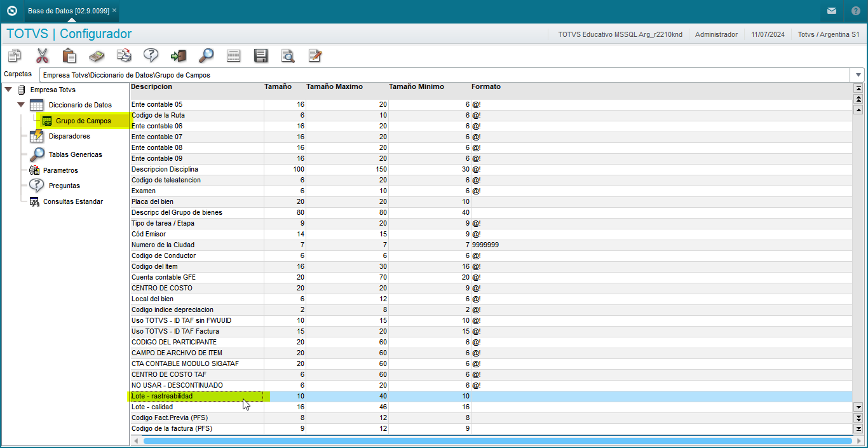Viewport: 868px width, 448px height.
Task: Select the CENTRO DE COSTO row
Action: click(x=491, y=288)
